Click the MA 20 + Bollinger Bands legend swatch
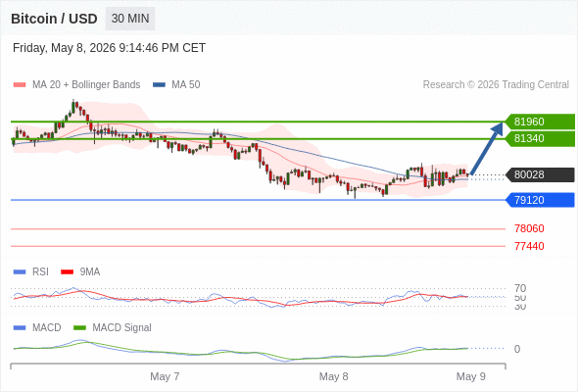578x392 pixels. [20, 85]
